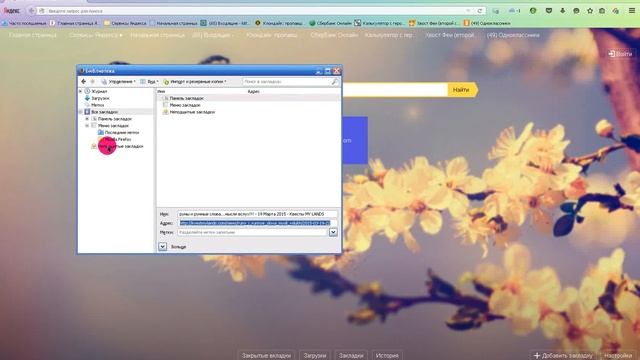Click Настройки at the page bottom right
The image size is (640, 360).
click(618, 356)
